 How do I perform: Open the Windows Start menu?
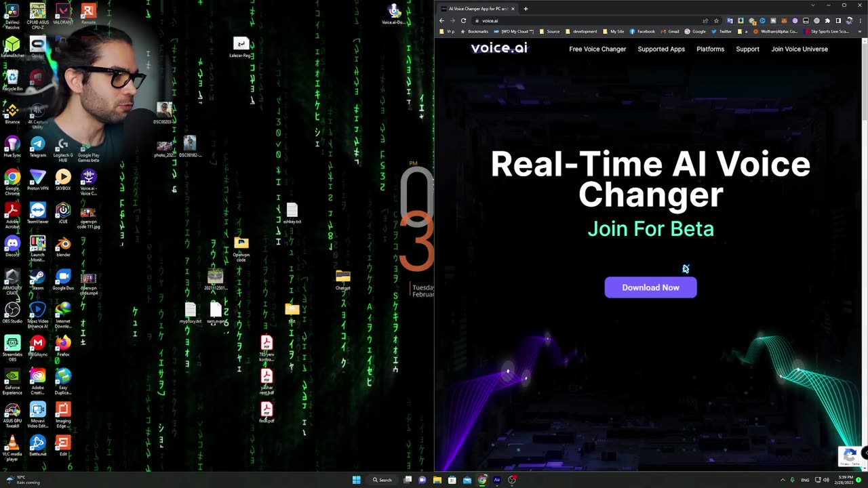tap(356, 480)
